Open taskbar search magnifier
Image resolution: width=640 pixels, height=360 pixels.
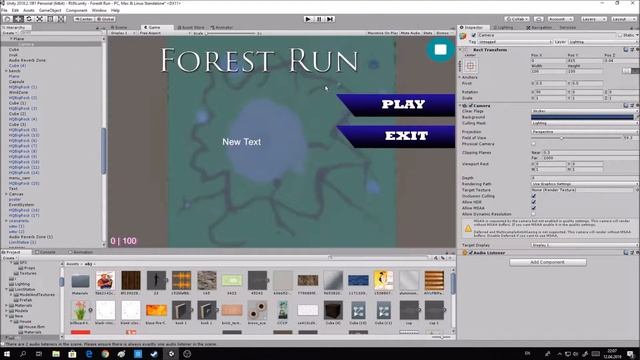[x=23, y=354]
